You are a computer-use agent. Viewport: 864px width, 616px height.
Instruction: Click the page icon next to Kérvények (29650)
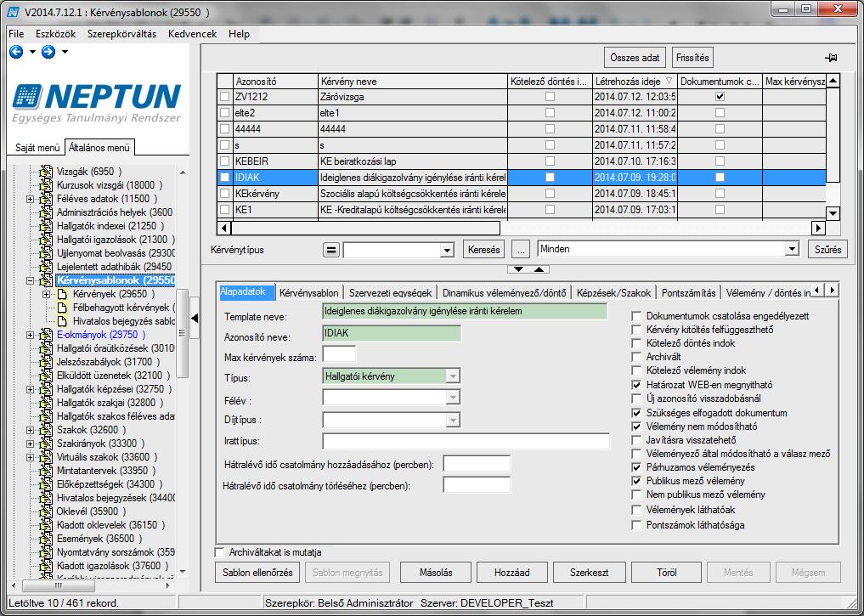pos(63,294)
